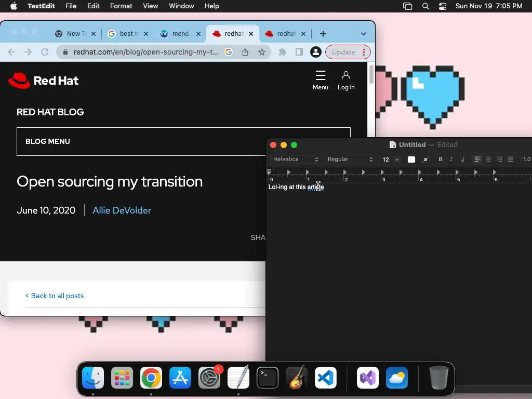Open Apple menu
Image resolution: width=532 pixels, height=399 pixels.
tap(14, 6)
